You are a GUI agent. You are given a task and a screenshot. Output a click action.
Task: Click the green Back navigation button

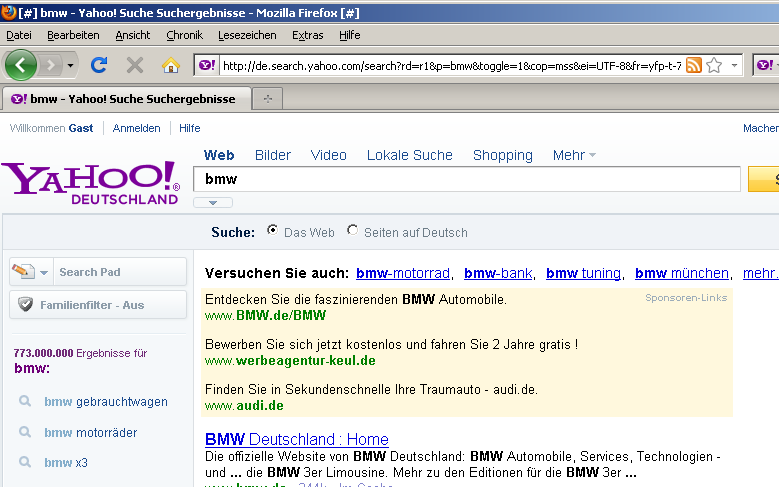point(21,65)
